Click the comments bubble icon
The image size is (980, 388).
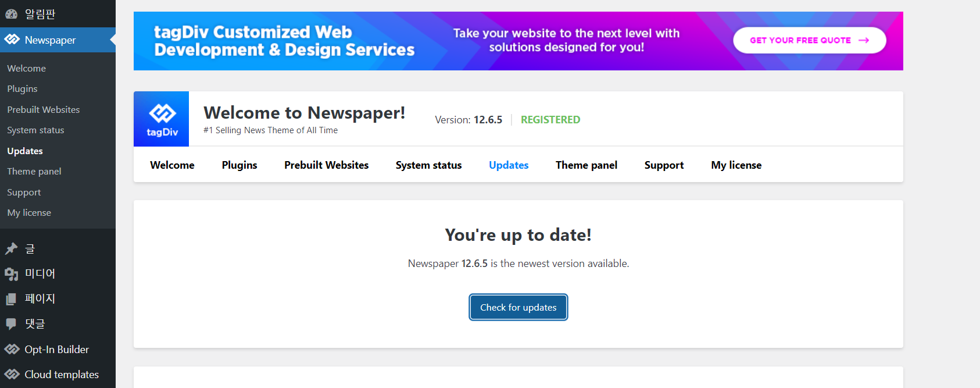(x=12, y=324)
